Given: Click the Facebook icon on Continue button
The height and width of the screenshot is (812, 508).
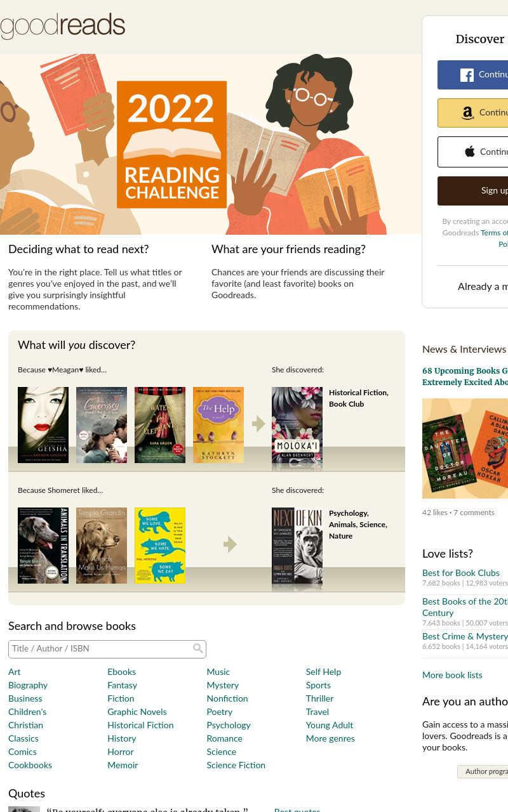Looking at the screenshot, I should point(467,75).
